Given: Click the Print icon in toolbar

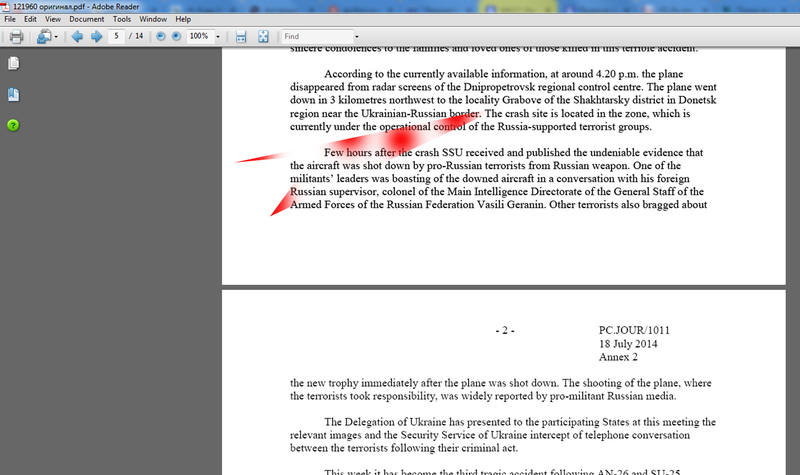Looking at the screenshot, I should 16,36.
